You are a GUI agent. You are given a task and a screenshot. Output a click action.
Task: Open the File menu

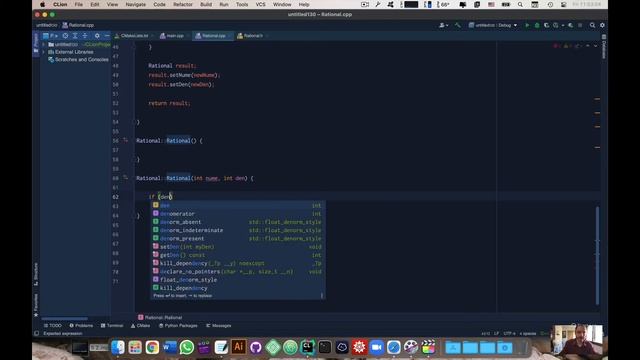point(78,4)
